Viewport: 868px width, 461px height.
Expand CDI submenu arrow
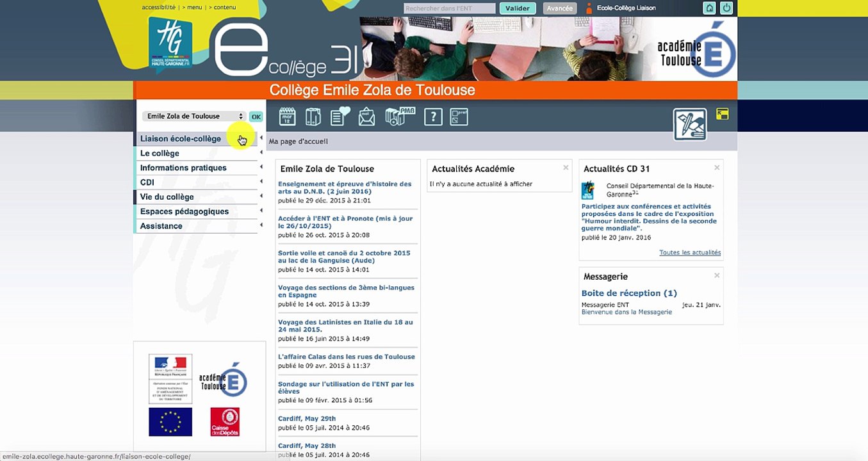[x=261, y=182]
